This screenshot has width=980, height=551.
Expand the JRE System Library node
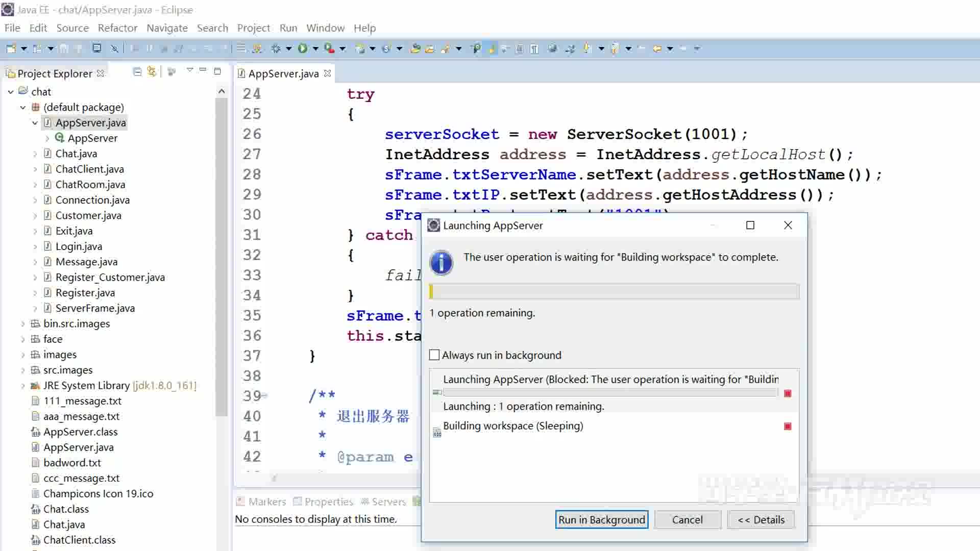pyautogui.click(x=23, y=385)
